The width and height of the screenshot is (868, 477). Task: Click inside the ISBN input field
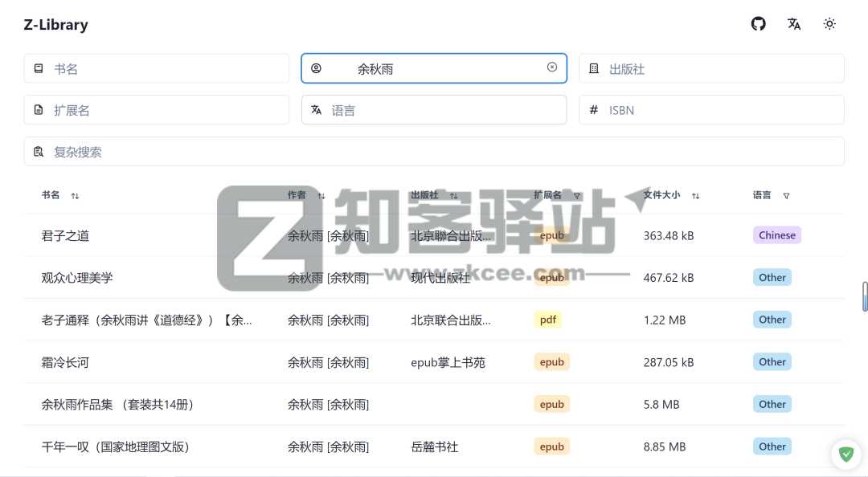(x=711, y=109)
